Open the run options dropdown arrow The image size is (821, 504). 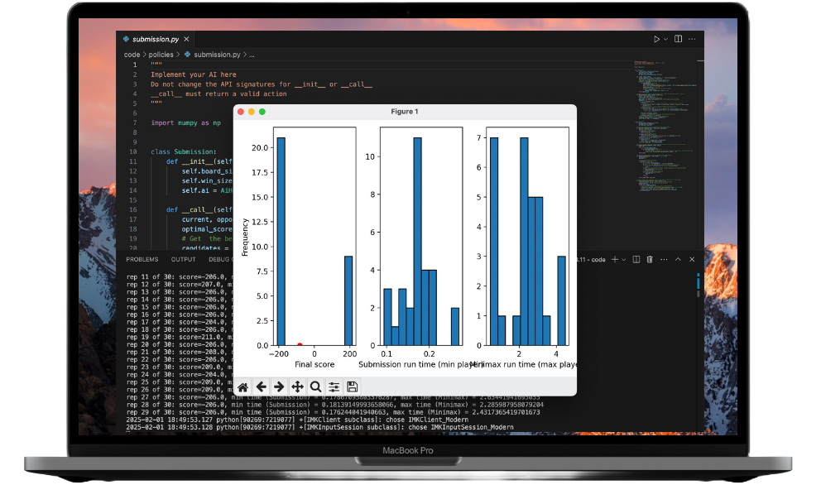(x=665, y=39)
